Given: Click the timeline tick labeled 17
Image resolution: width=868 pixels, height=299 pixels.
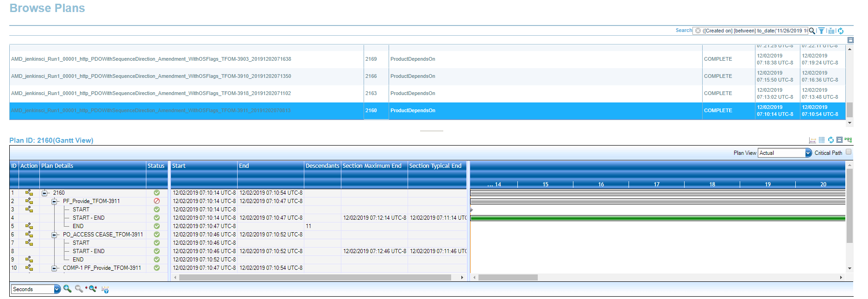Looking at the screenshot, I should [x=656, y=184].
